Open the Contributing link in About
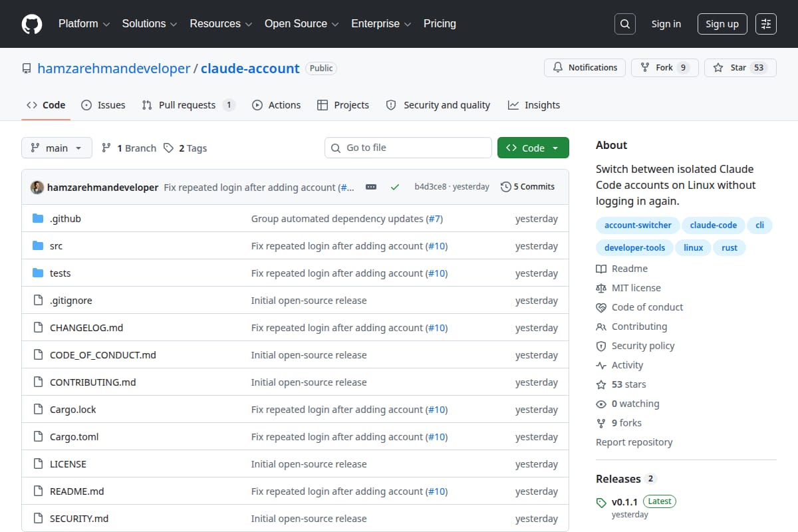The width and height of the screenshot is (798, 532). [x=632, y=327]
